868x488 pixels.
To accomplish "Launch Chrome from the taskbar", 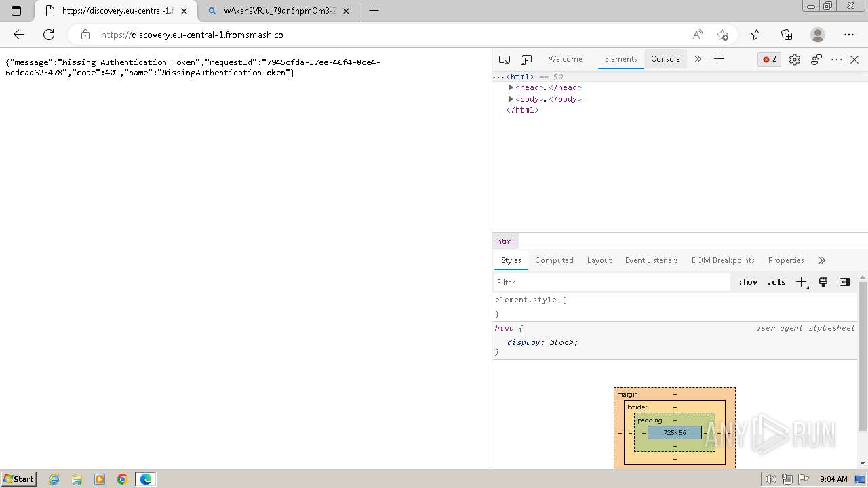I will point(123,479).
